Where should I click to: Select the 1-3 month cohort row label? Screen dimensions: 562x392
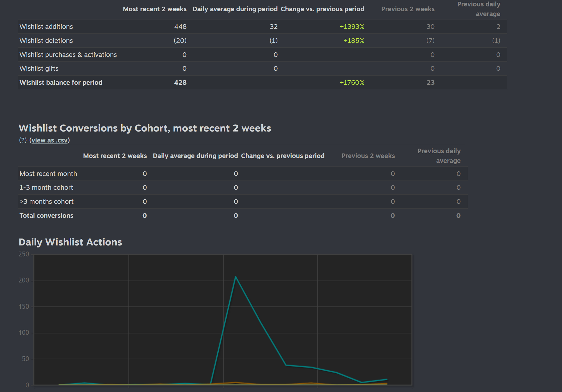[46, 188]
